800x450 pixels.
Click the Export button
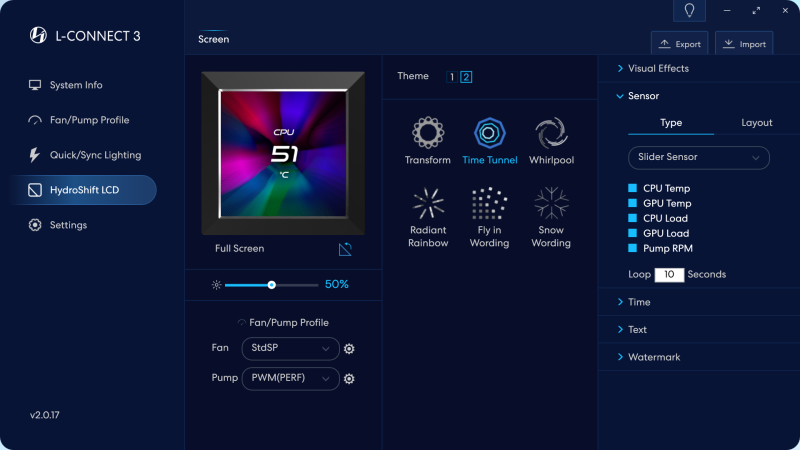tap(679, 44)
